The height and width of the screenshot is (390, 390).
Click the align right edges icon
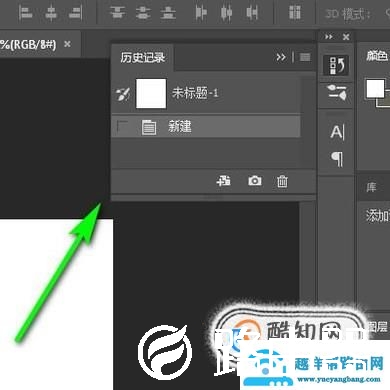(x=76, y=13)
